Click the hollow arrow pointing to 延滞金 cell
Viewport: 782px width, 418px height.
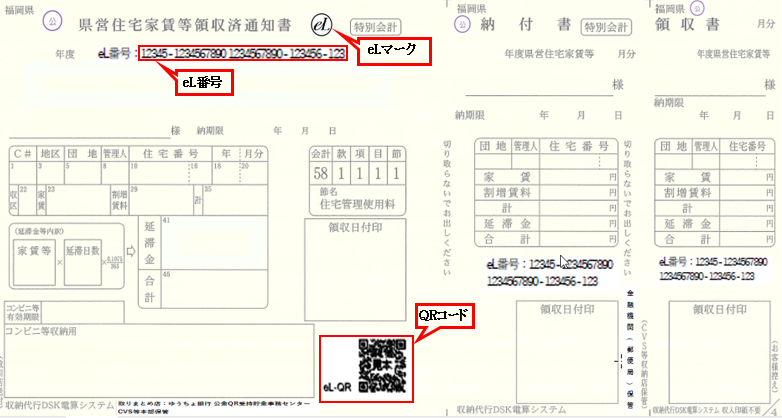(x=131, y=252)
